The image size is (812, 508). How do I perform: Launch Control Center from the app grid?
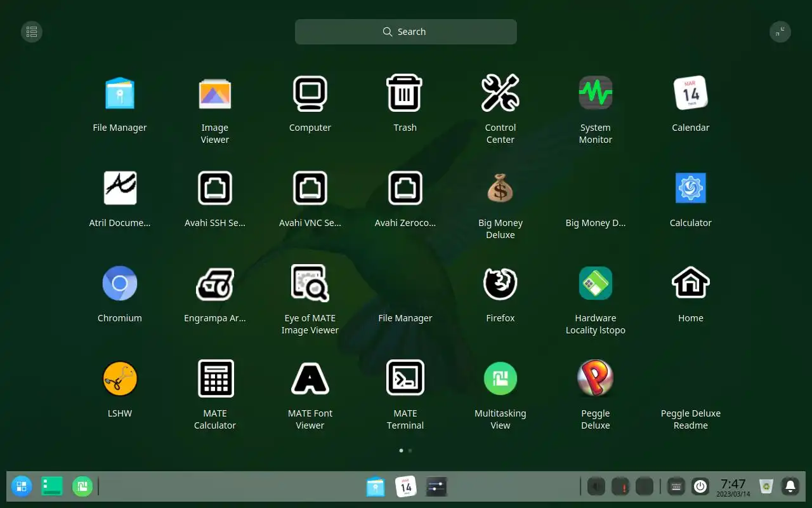pos(501,93)
